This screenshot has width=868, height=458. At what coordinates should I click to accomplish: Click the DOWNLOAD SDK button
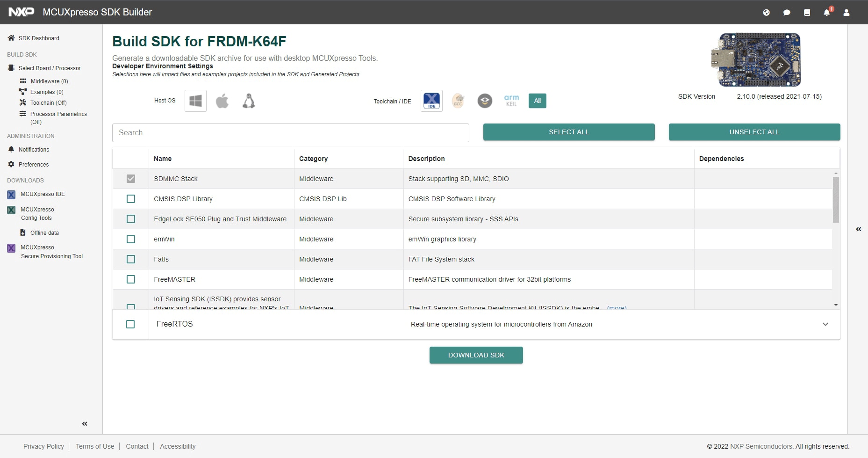point(476,355)
